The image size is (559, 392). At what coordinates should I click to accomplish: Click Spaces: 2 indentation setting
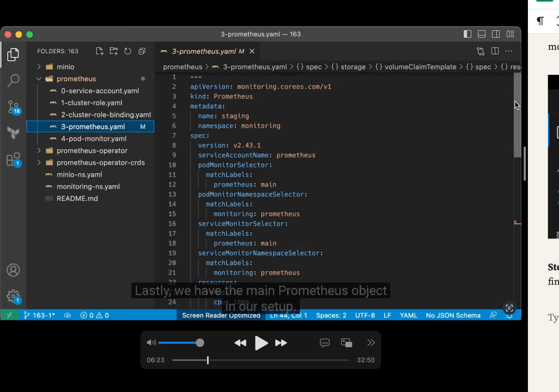[x=331, y=316]
